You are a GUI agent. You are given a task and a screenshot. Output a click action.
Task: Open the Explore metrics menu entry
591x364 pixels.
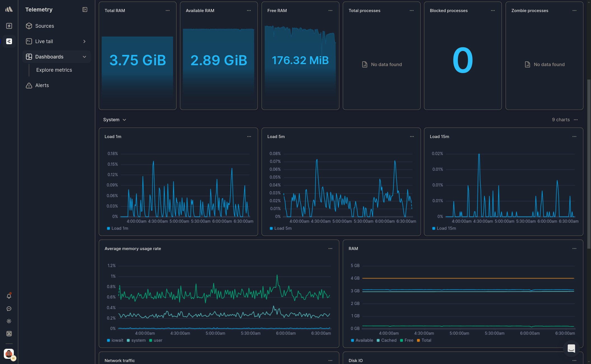click(x=54, y=70)
